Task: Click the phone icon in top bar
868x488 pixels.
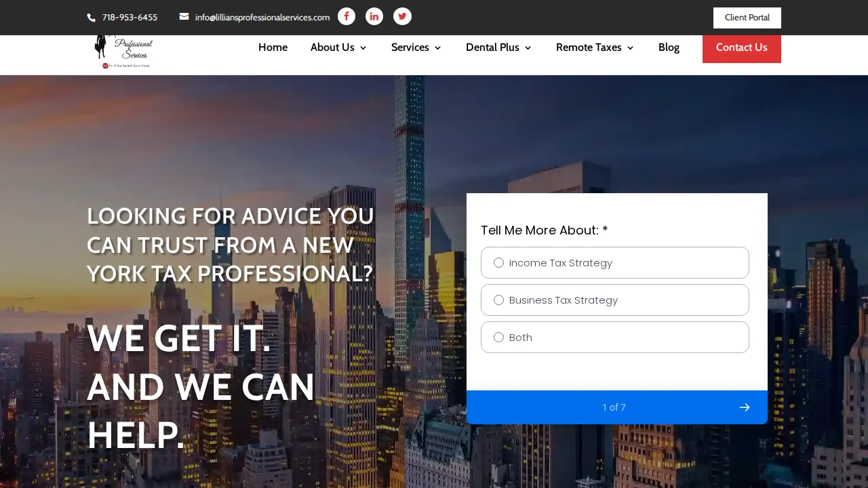Action: coord(92,18)
